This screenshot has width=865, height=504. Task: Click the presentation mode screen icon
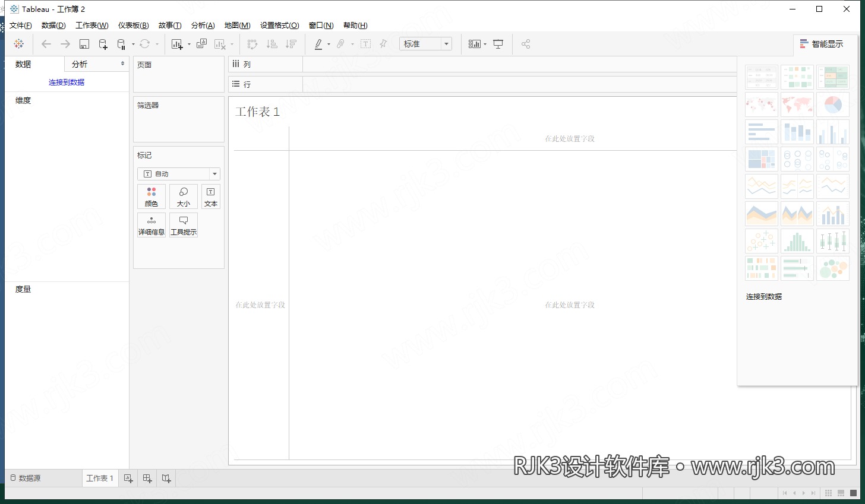[x=498, y=44]
